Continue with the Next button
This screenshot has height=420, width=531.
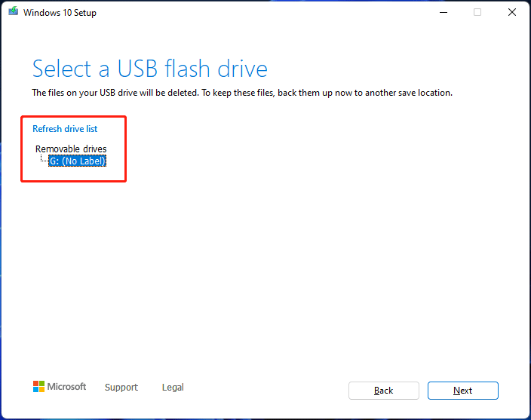coord(462,391)
